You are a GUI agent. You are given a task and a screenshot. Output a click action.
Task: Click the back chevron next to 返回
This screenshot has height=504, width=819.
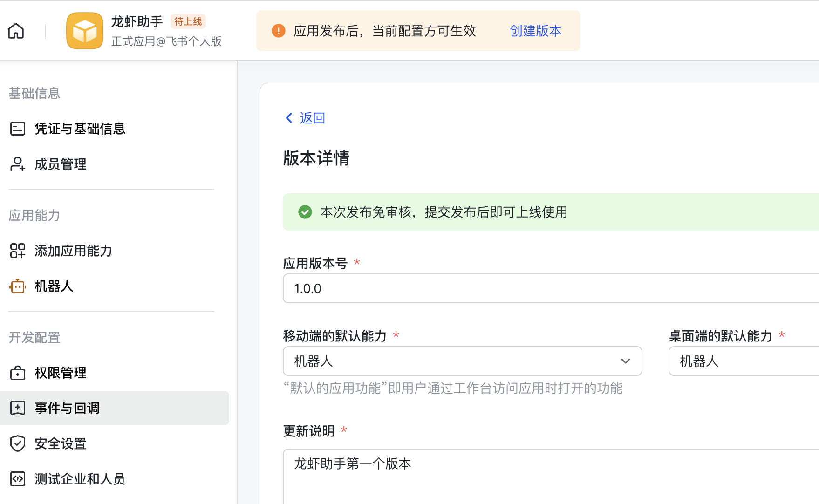click(x=288, y=118)
